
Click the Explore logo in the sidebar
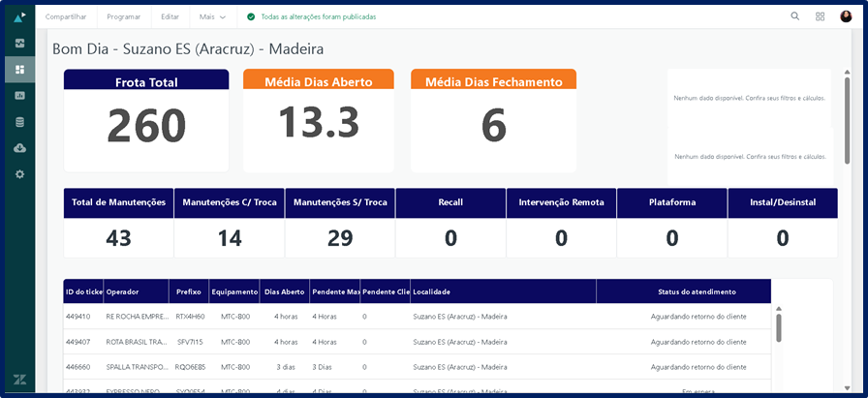tap(19, 17)
